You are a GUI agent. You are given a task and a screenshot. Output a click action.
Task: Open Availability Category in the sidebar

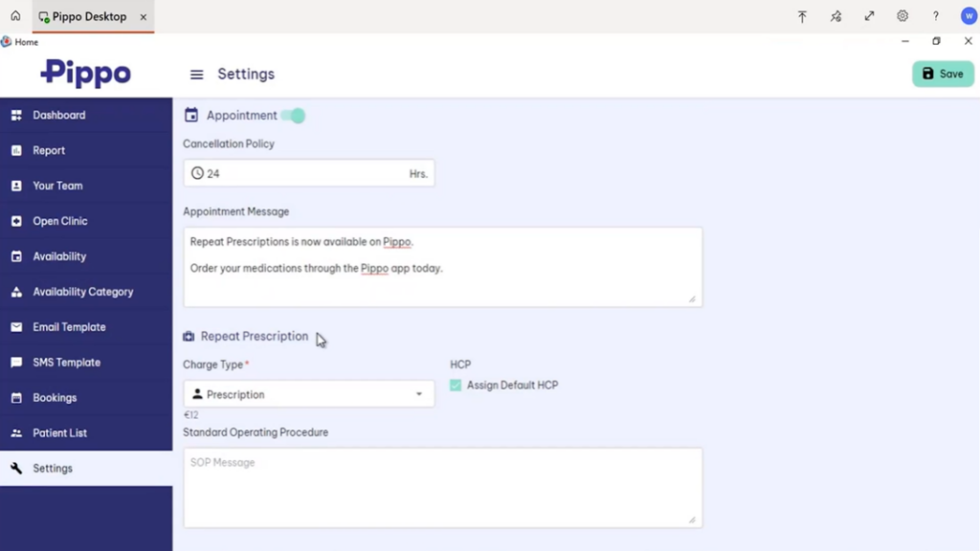coord(82,292)
